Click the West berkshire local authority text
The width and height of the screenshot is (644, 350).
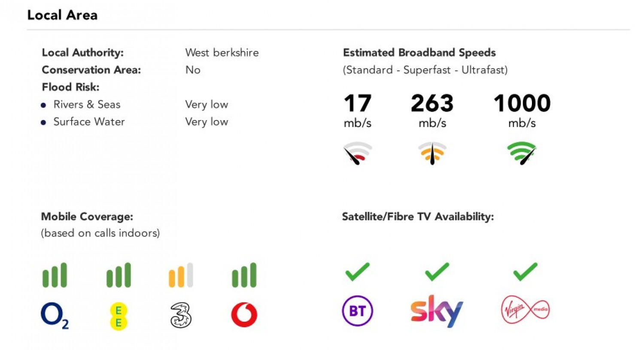point(222,53)
